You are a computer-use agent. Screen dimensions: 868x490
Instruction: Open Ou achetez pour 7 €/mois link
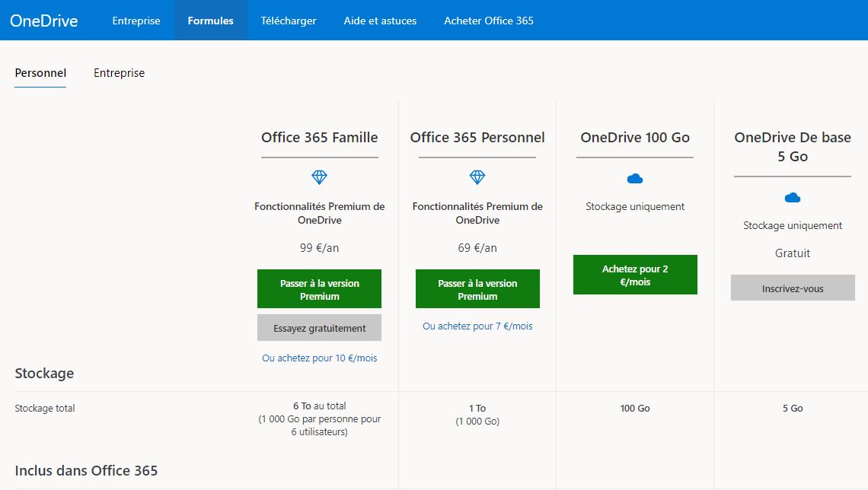click(477, 326)
